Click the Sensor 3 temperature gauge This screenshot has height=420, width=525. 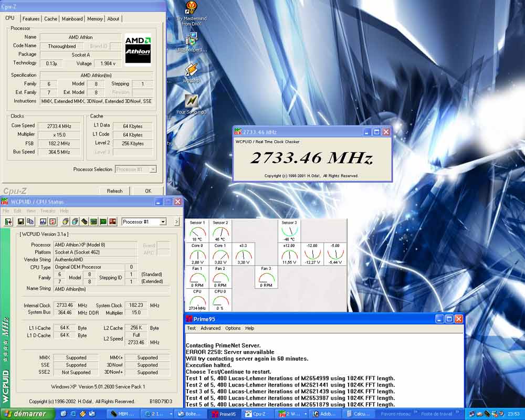[x=289, y=231]
